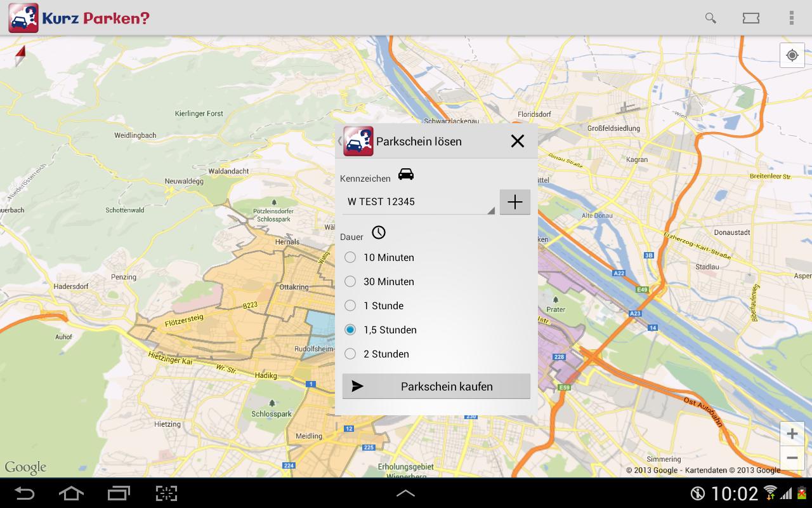Select 30 Minuten duration

click(x=379, y=281)
